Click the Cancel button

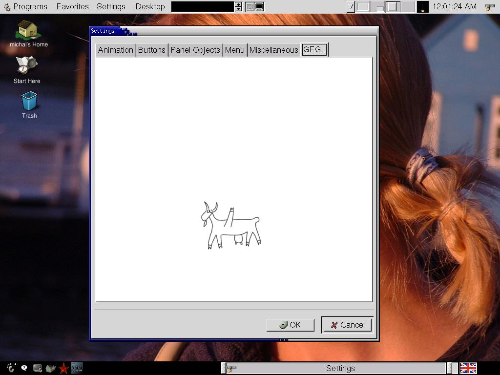pos(347,325)
